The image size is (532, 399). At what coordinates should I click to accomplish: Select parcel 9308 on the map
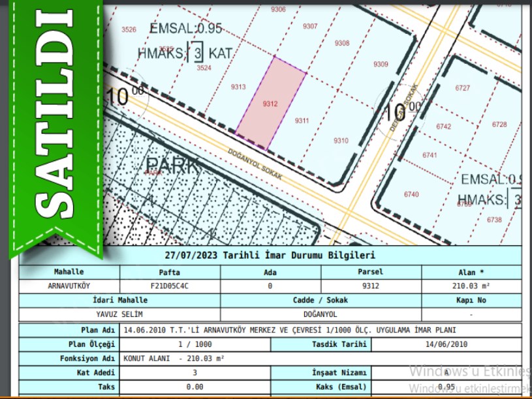tap(342, 43)
